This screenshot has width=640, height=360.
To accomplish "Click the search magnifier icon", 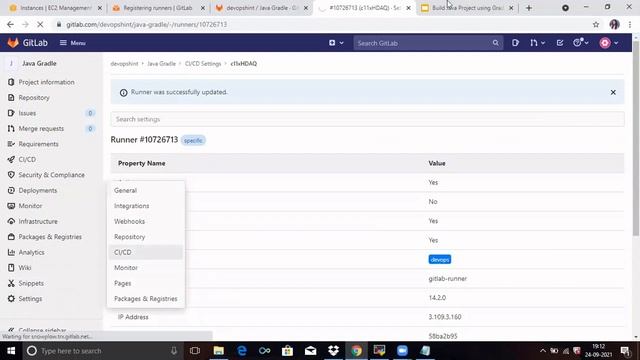I will [x=496, y=43].
